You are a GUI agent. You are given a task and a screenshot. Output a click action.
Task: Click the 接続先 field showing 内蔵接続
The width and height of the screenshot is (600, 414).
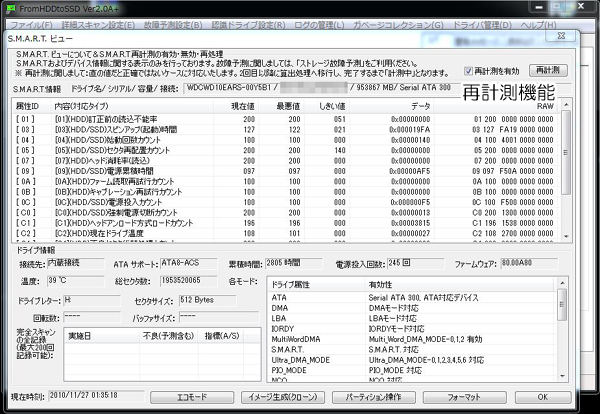coord(75,263)
